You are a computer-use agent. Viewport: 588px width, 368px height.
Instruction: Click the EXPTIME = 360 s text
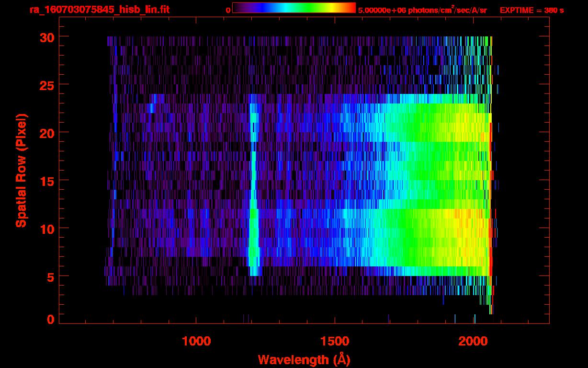(531, 10)
